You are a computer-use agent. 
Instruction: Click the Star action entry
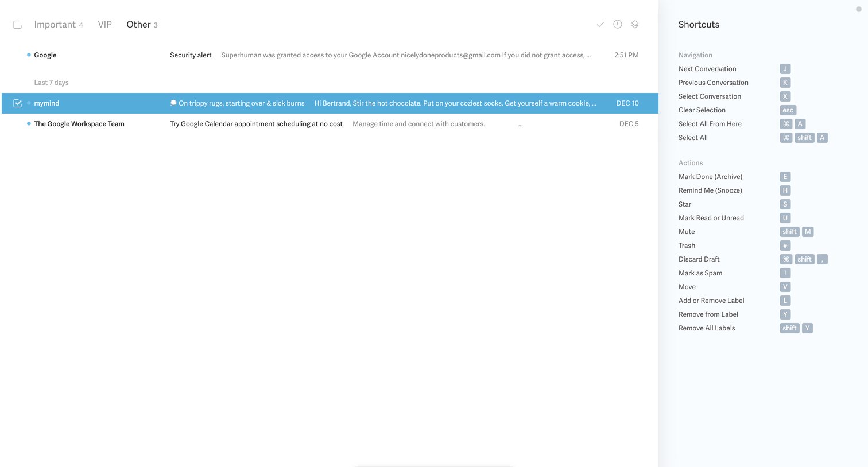685,204
